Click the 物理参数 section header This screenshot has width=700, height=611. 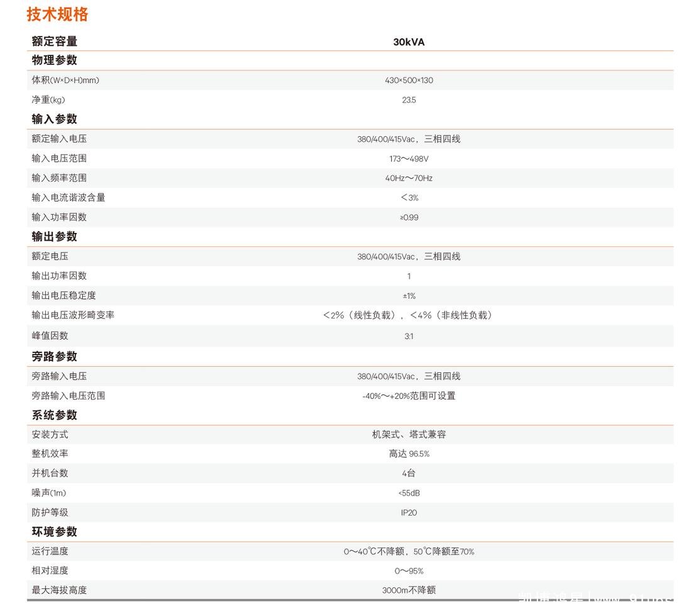pyautogui.click(x=55, y=60)
